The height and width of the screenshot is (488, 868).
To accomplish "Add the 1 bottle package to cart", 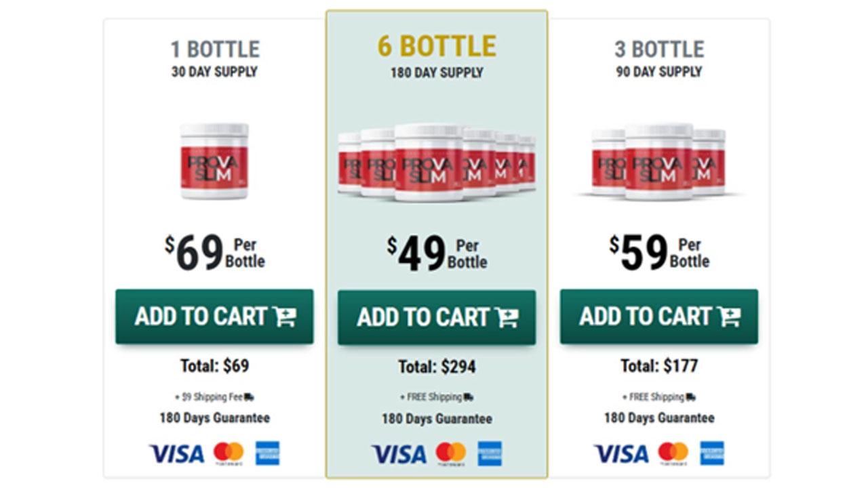I will [x=214, y=317].
